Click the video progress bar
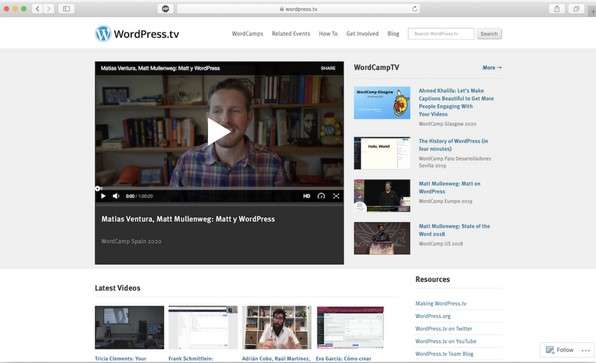This screenshot has width=596, height=363. [219, 188]
